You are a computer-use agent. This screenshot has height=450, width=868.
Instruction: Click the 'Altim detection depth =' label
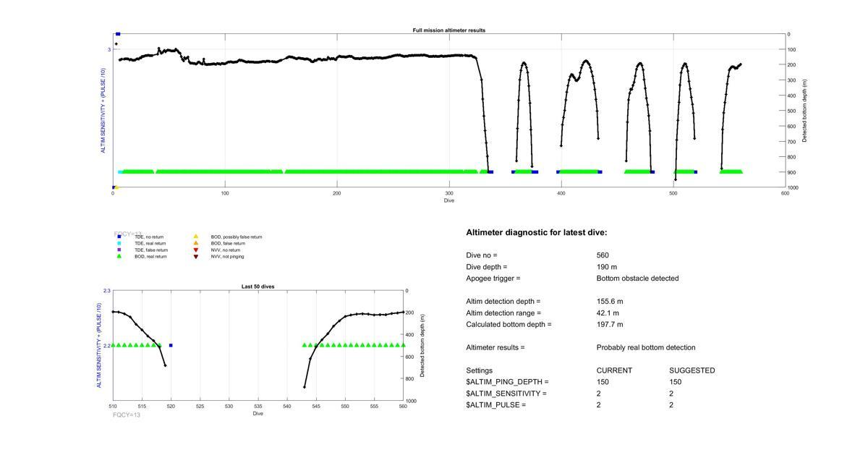tap(503, 302)
